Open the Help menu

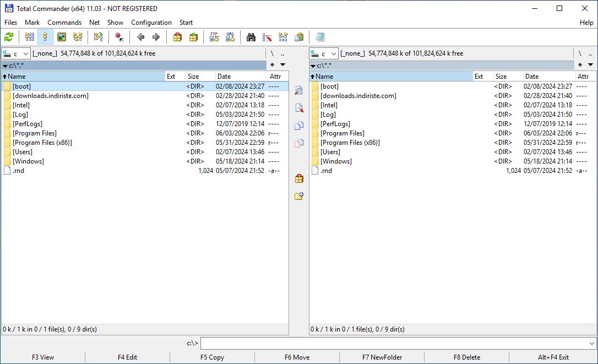[586, 23]
